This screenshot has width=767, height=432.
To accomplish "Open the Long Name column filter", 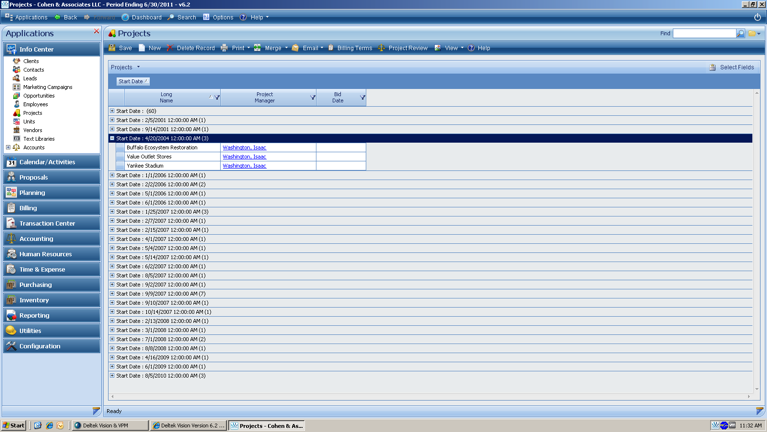I will [x=217, y=98].
